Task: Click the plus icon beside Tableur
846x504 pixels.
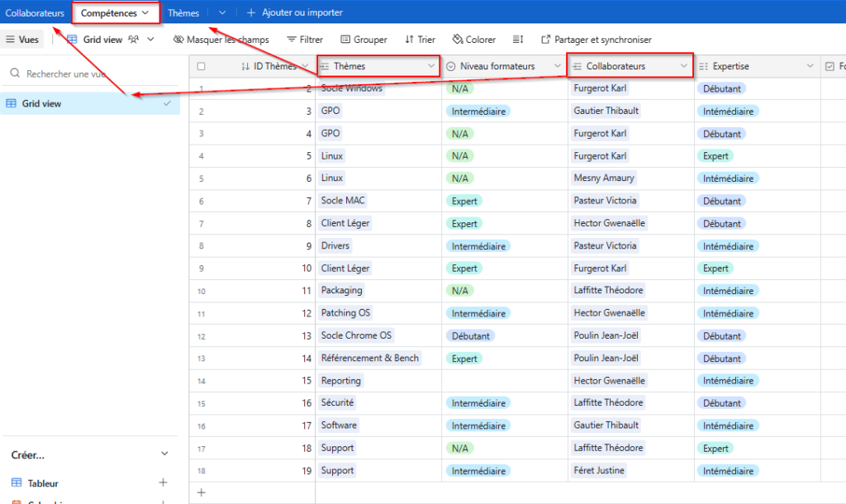Action: coord(163,483)
